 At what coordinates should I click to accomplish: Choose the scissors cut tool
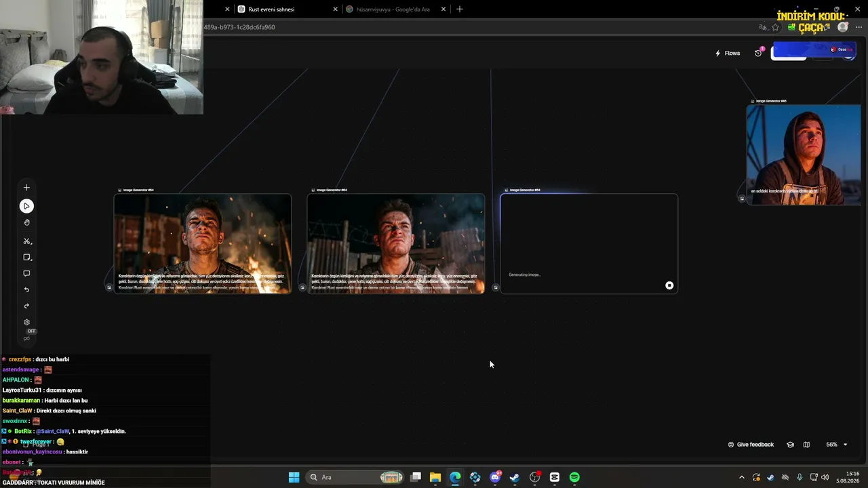(26, 241)
